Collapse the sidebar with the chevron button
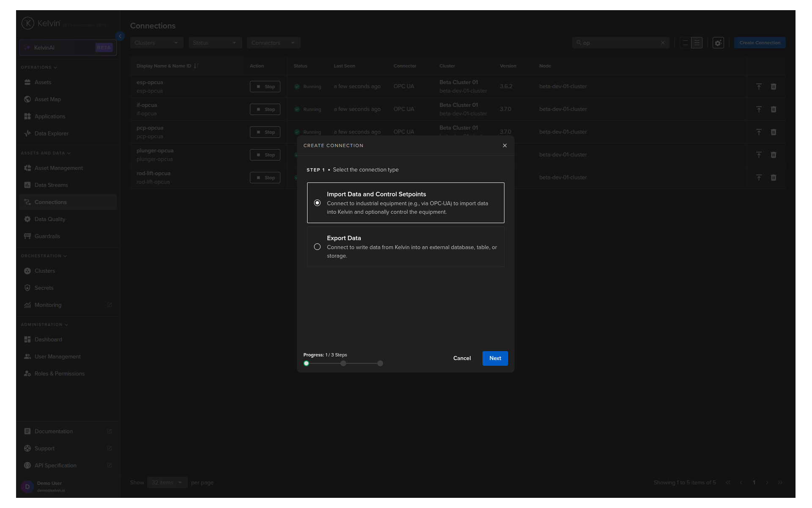The width and height of the screenshot is (812, 508). click(x=120, y=36)
